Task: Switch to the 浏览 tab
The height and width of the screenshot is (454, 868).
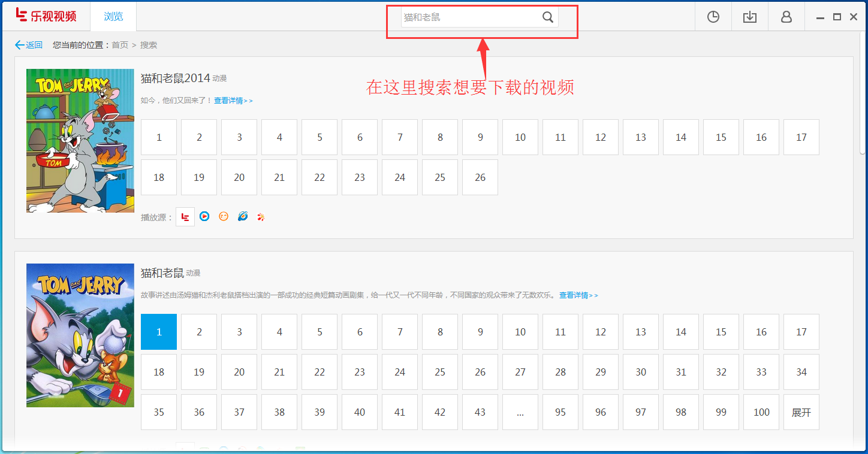Action: [113, 16]
